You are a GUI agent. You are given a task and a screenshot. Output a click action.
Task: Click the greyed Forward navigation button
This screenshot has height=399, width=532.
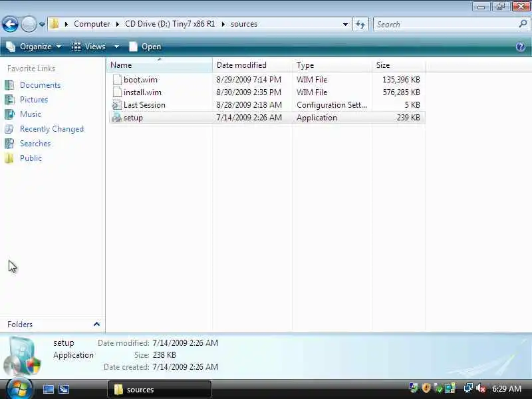point(29,24)
